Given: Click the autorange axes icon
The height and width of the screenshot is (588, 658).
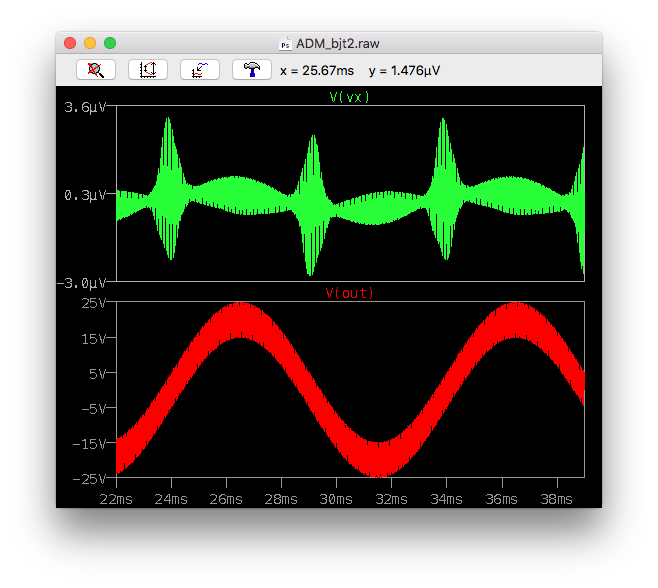Looking at the screenshot, I should [x=148, y=70].
